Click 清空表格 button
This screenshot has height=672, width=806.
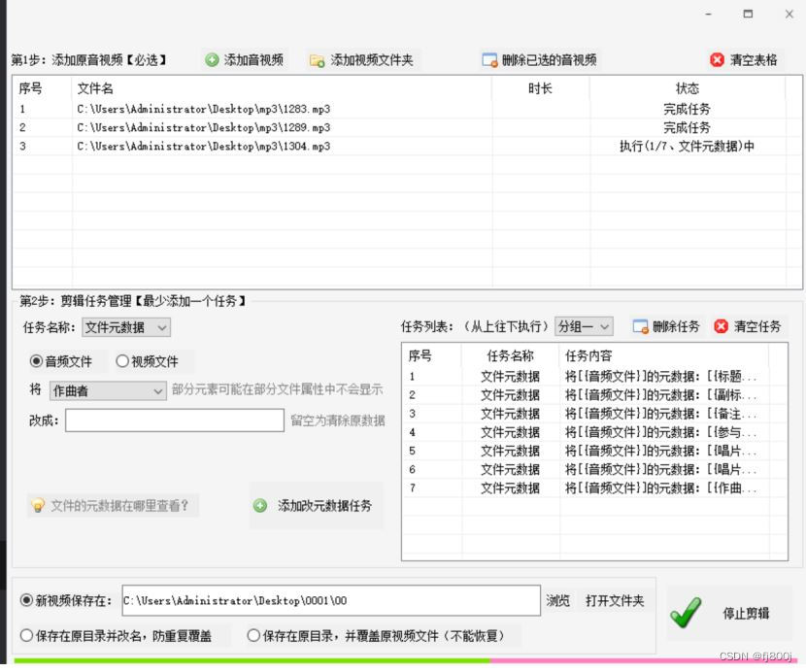pyautogui.click(x=744, y=60)
